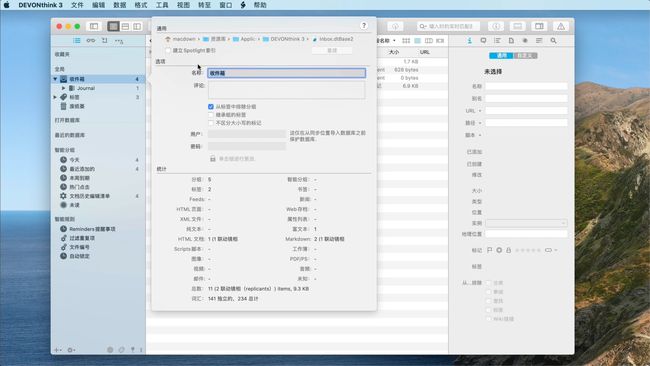This screenshot has width=650, height=366.
Task: Open the 文件 menu in menu bar
Action: click(x=77, y=5)
